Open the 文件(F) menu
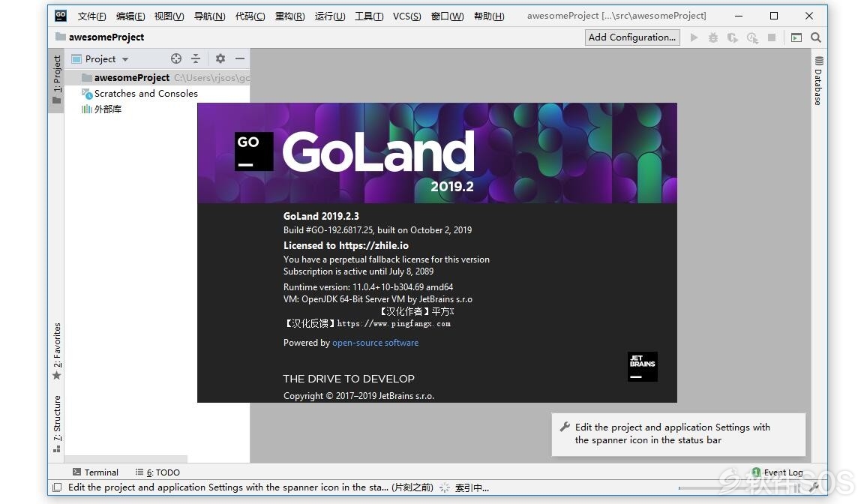The image size is (867, 504). click(x=91, y=16)
